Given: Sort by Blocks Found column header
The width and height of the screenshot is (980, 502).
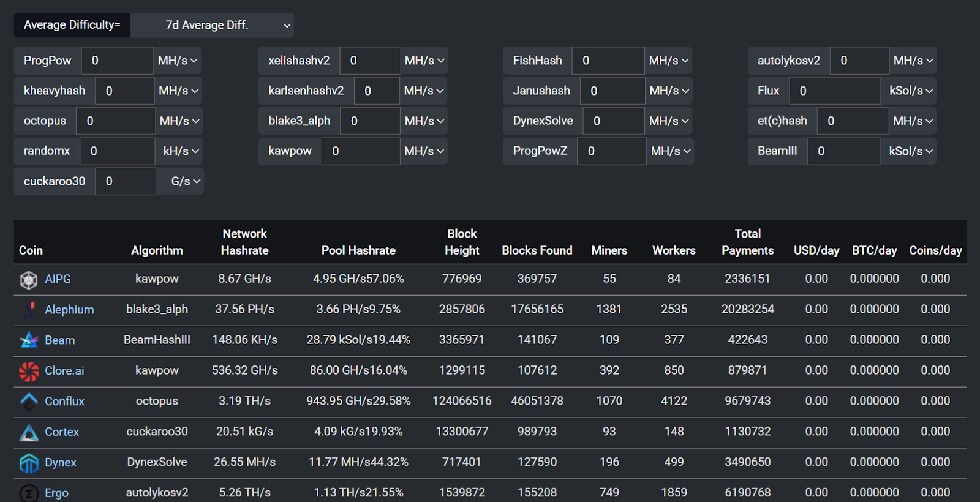Looking at the screenshot, I should 537,250.
